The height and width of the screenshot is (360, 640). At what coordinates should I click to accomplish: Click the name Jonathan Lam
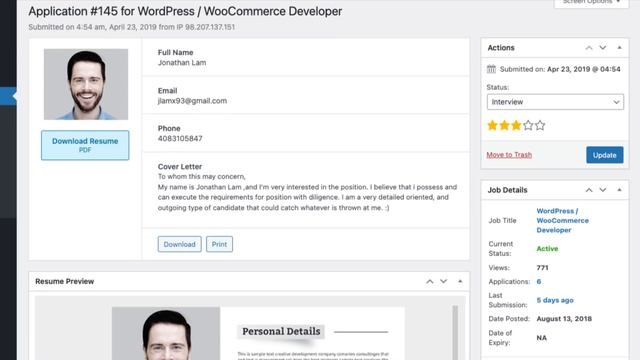point(182,63)
